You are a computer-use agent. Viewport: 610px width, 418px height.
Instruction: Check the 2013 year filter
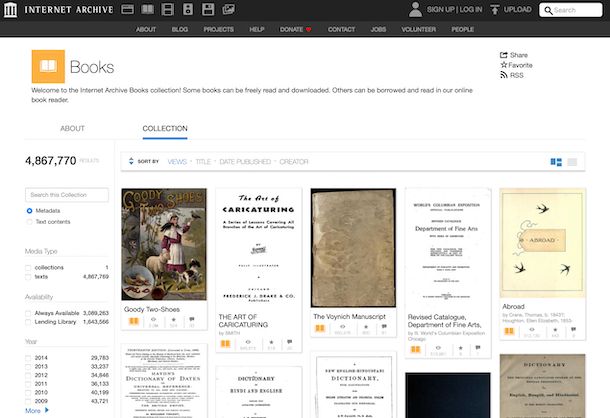click(x=28, y=367)
